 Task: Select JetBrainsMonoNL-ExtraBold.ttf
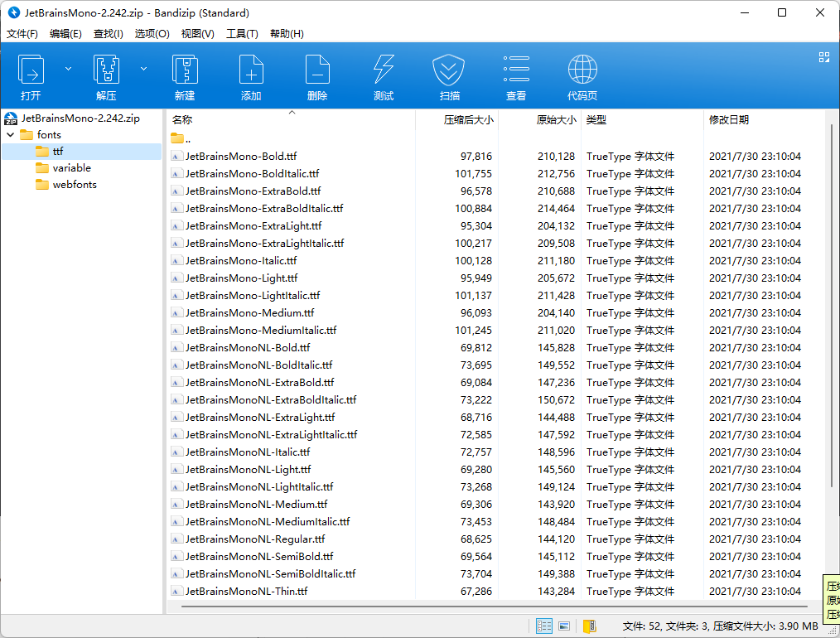pyautogui.click(x=260, y=383)
